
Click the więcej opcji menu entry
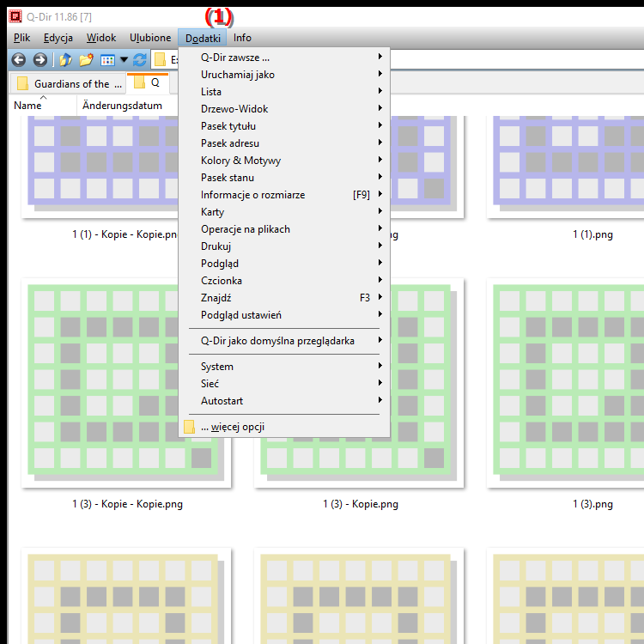284,427
